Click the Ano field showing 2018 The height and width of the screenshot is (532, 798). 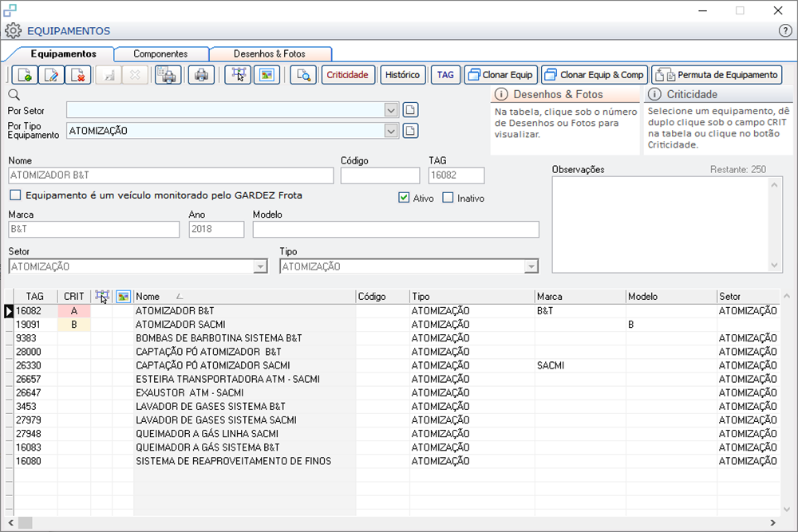click(x=216, y=230)
